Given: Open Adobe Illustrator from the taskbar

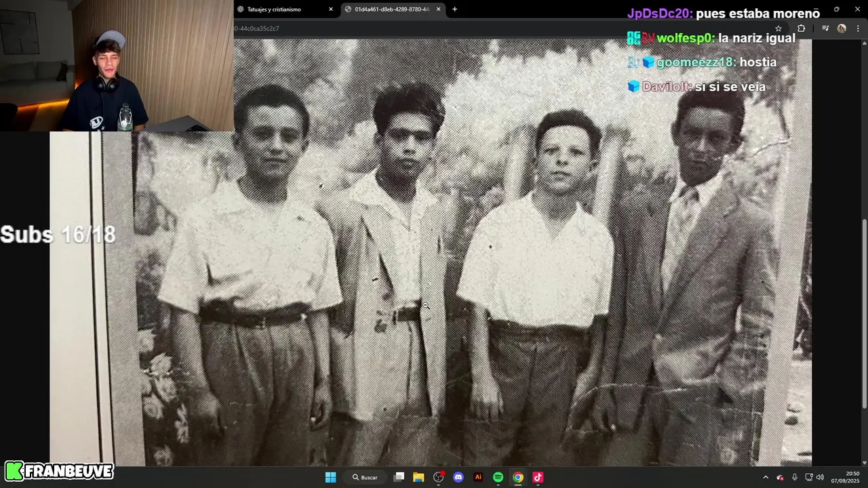Looking at the screenshot, I should 478,477.
